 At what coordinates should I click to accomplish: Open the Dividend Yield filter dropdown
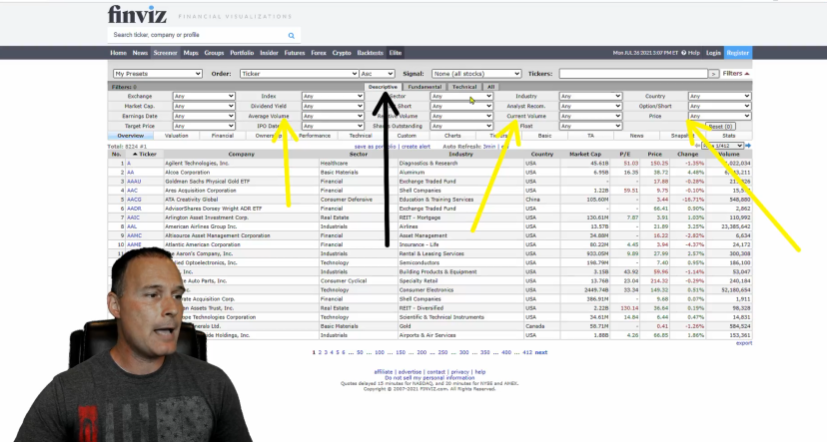(332, 106)
